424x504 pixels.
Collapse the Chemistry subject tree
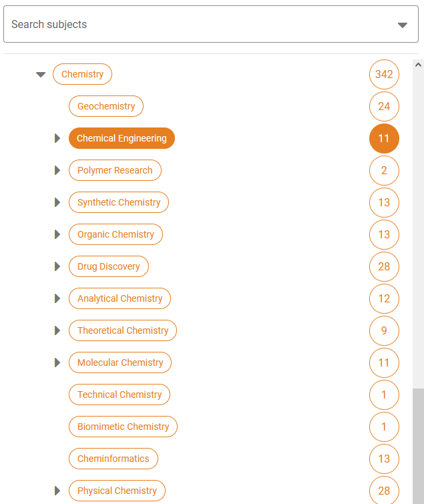(x=41, y=75)
